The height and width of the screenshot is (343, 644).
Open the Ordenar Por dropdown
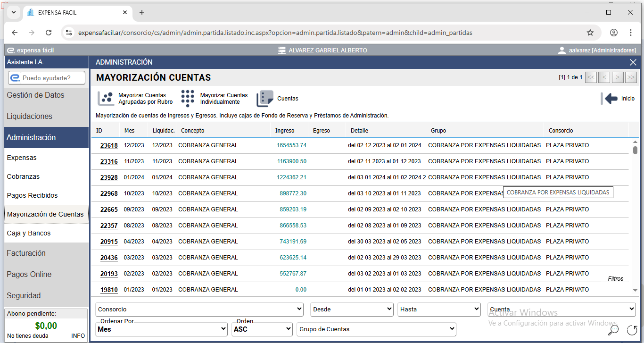[x=162, y=329]
